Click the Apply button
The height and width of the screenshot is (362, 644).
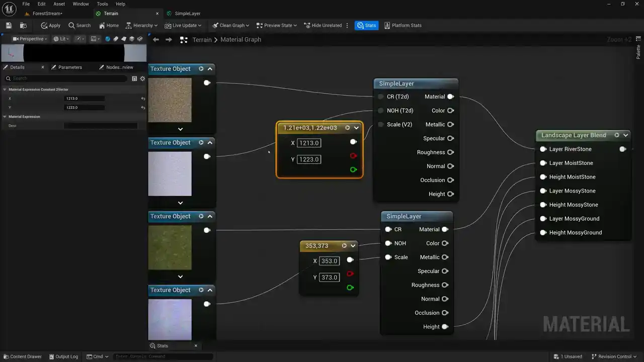pos(50,26)
